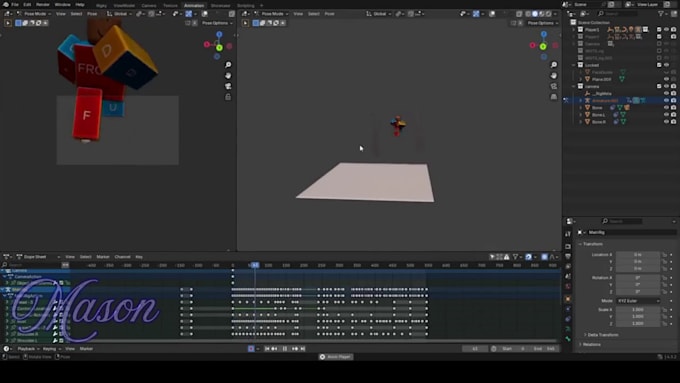Screen dimensions: 680x383
Task: Toggle auto keying record button
Action: [x=251, y=349]
